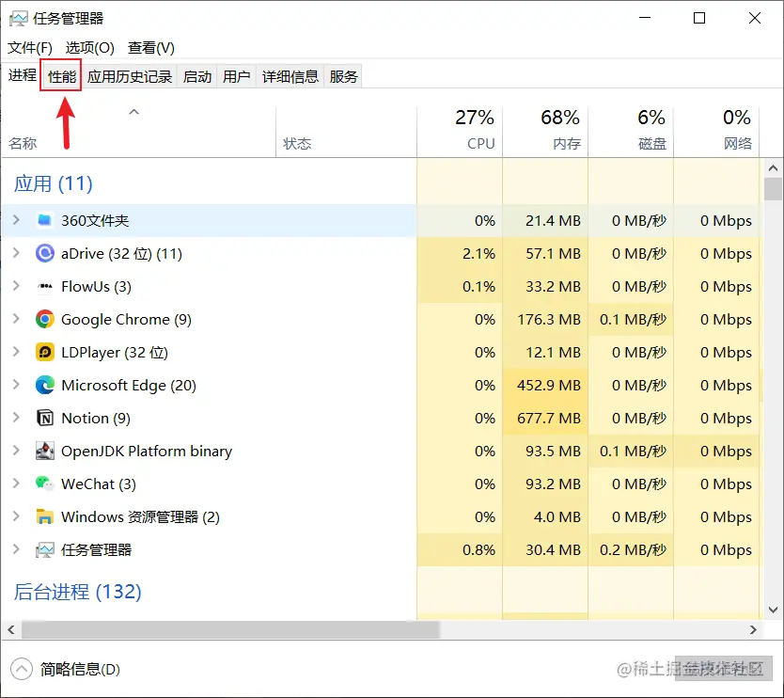Maximize the Task Manager window
The image size is (784, 698).
point(699,18)
